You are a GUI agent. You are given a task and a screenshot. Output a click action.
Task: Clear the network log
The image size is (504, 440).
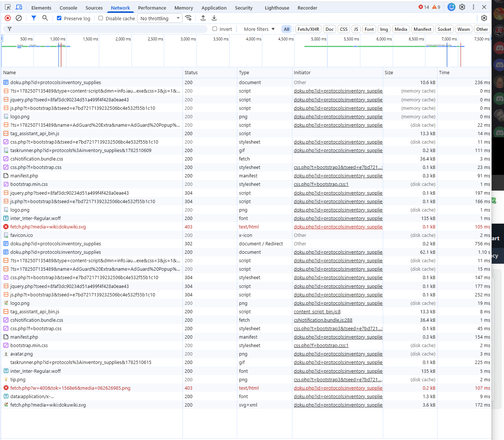[19, 18]
